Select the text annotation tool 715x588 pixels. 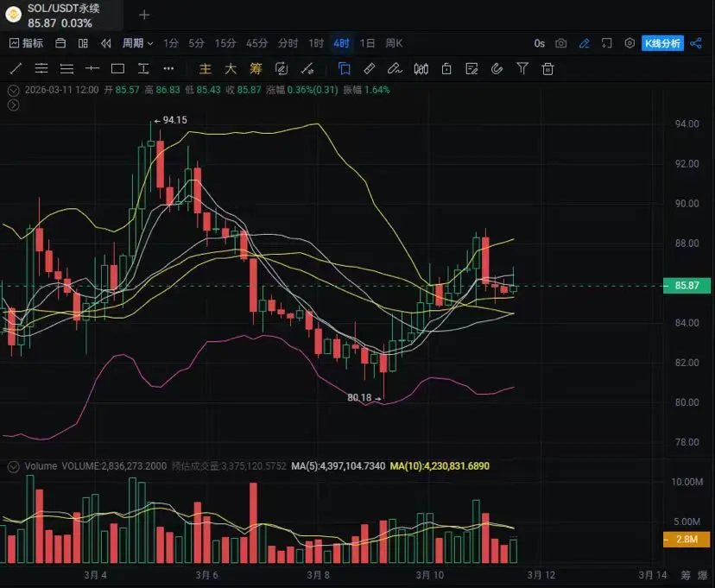(x=143, y=69)
